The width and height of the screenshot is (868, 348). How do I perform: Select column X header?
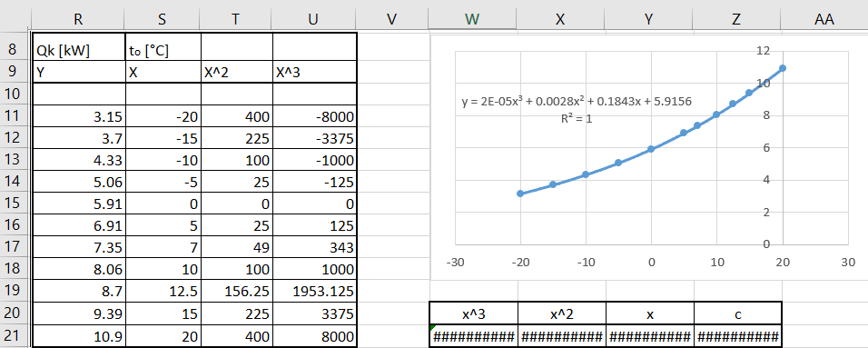[x=560, y=19]
